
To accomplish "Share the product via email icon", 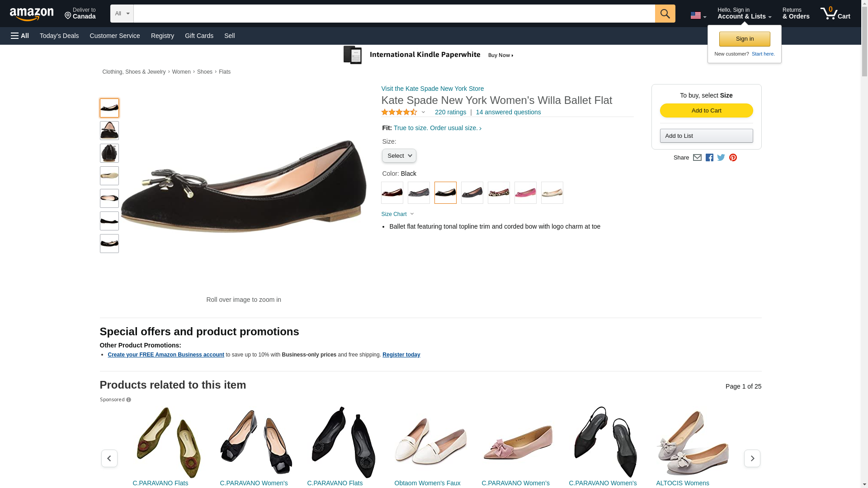I will point(697,158).
